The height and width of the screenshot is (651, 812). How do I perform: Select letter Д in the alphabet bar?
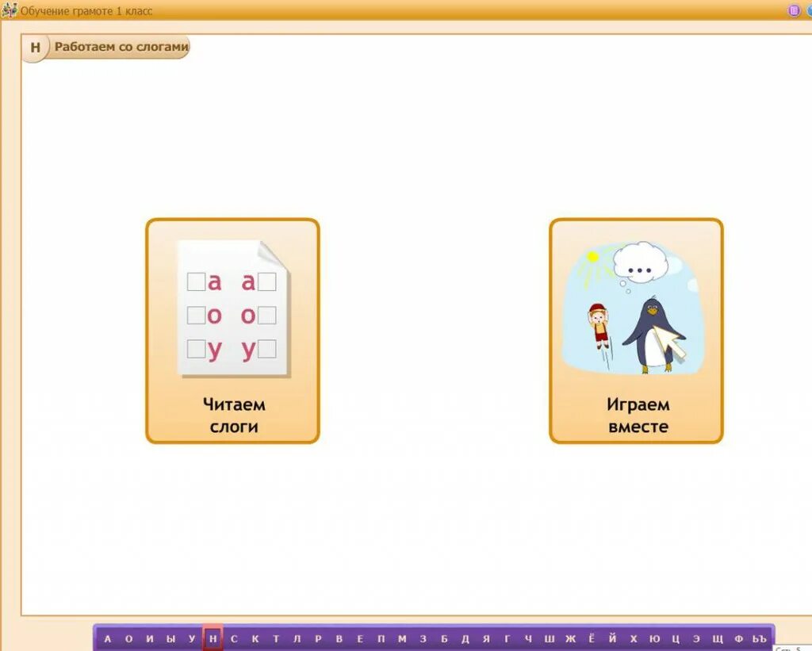[x=465, y=638]
